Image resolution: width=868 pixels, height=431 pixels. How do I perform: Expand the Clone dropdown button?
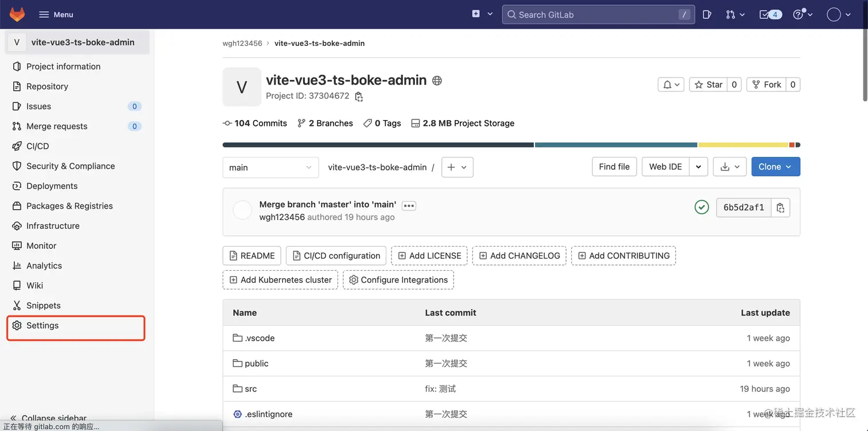[775, 167]
